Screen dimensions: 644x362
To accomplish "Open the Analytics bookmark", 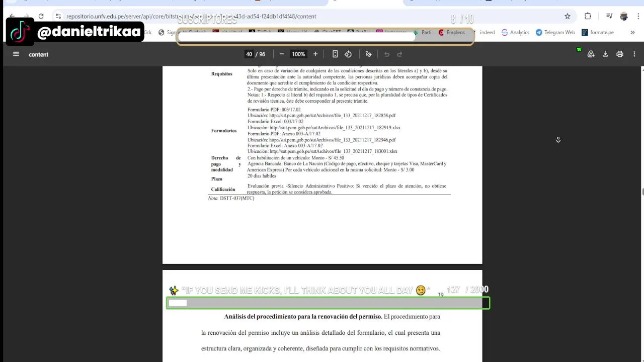I will [515, 32].
